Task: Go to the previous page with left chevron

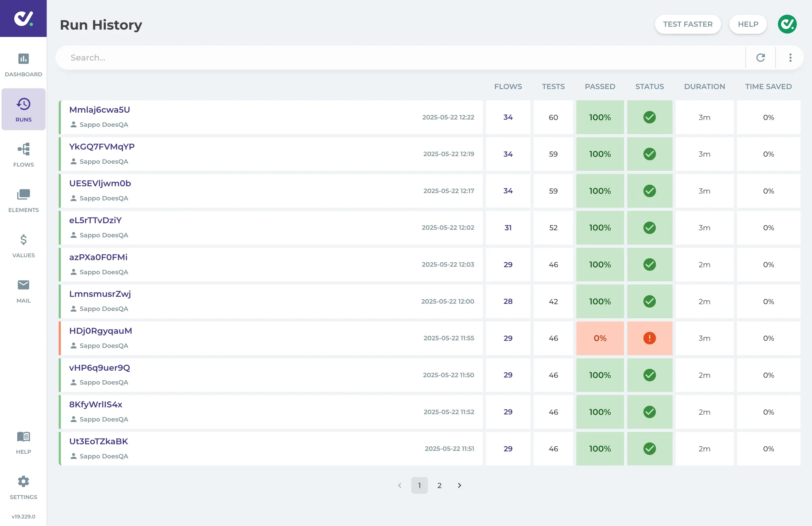Action: coord(399,485)
